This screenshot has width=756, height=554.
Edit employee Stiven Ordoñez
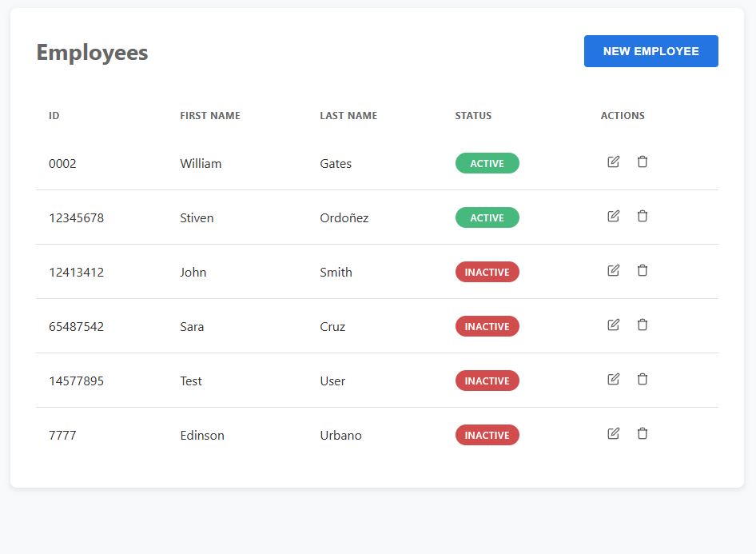[613, 217]
